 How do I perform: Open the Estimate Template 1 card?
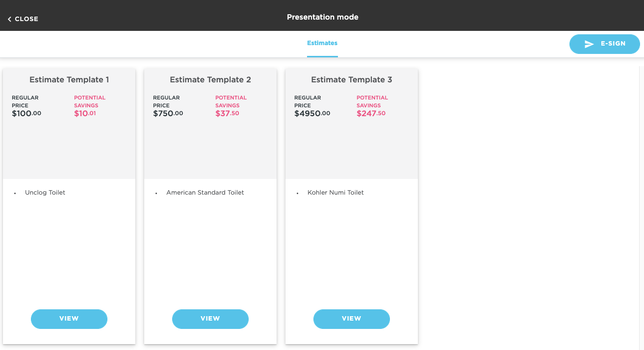coord(69,79)
